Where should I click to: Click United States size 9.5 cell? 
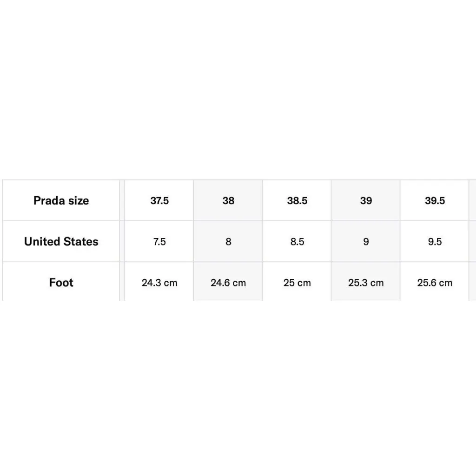pyautogui.click(x=435, y=242)
